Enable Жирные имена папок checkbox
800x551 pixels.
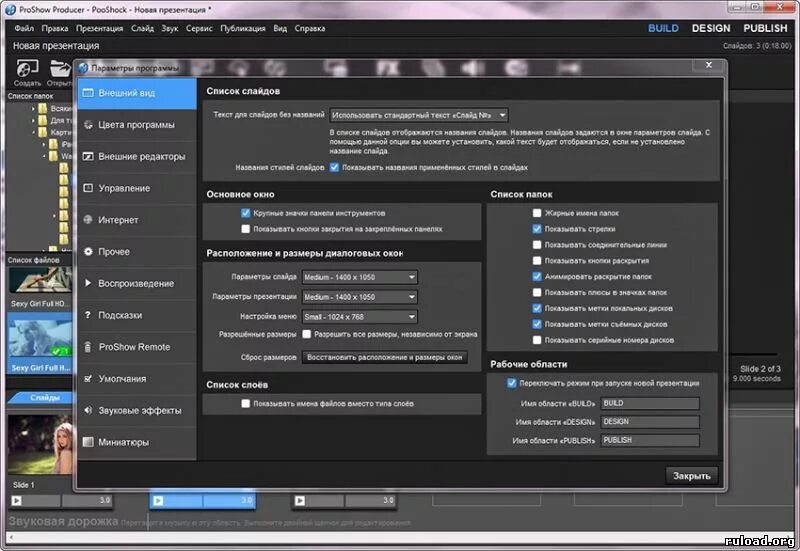537,213
